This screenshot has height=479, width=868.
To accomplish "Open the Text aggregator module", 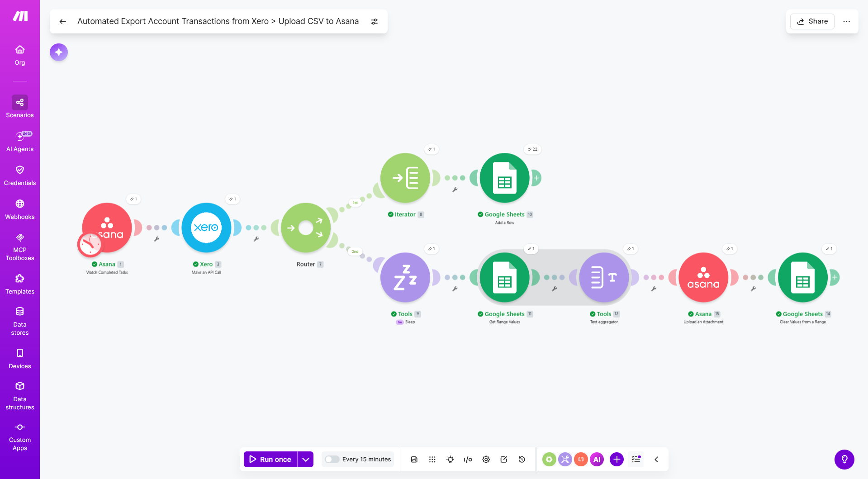I will pyautogui.click(x=604, y=277).
